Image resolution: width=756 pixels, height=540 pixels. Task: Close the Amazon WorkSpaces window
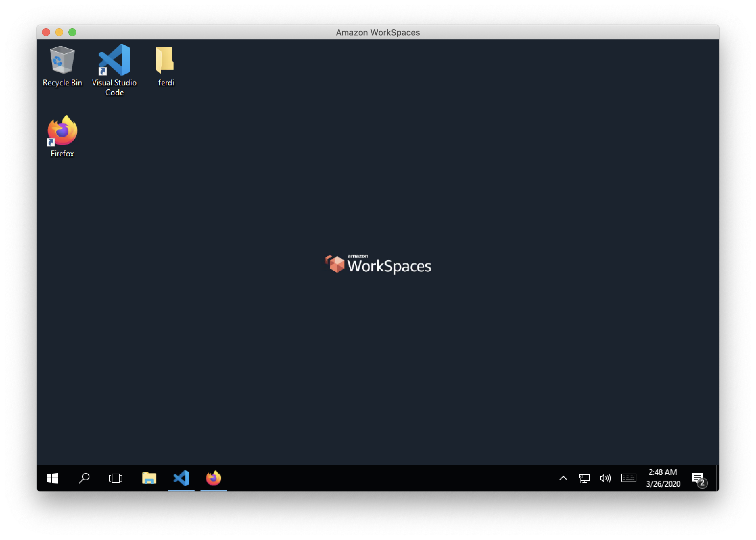tap(46, 32)
